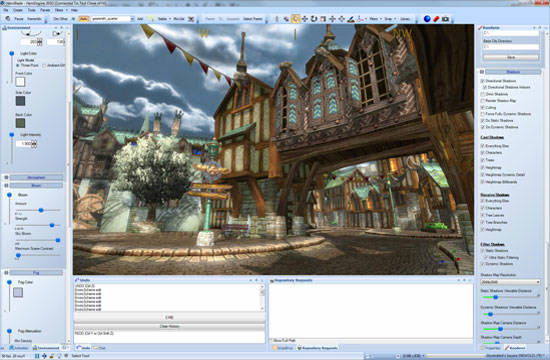Click the highlighted orange selection tool icon
Viewport: 550px width, 360px height.
tap(296, 19)
